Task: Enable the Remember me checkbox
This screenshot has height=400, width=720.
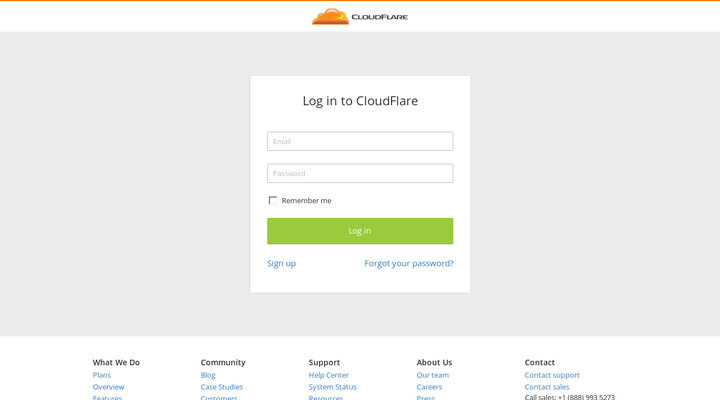Action: [273, 201]
